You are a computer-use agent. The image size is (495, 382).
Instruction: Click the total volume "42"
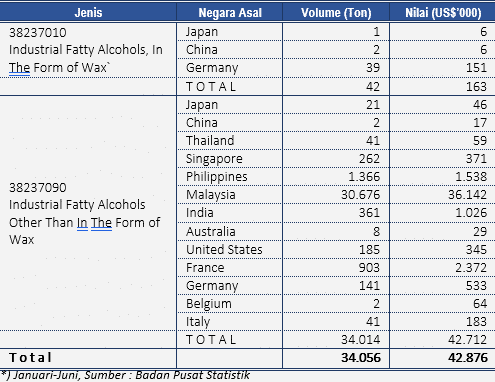click(373, 87)
